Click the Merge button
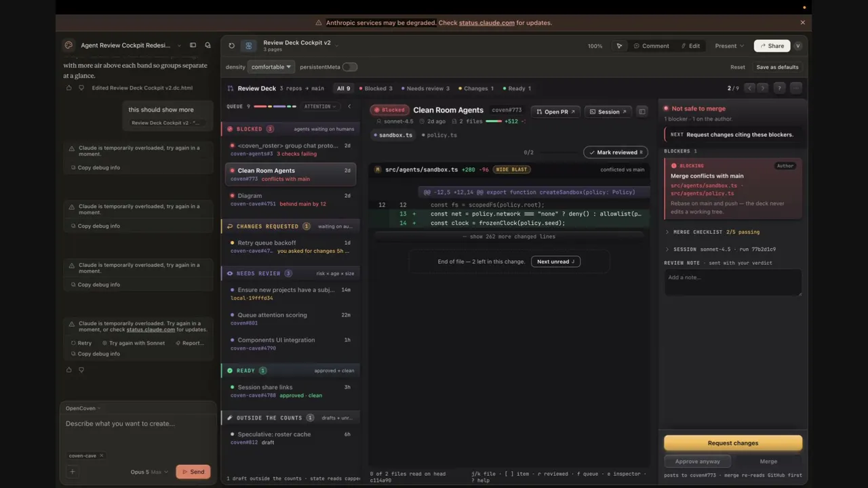Viewport: 868px width, 488px height. click(x=768, y=461)
